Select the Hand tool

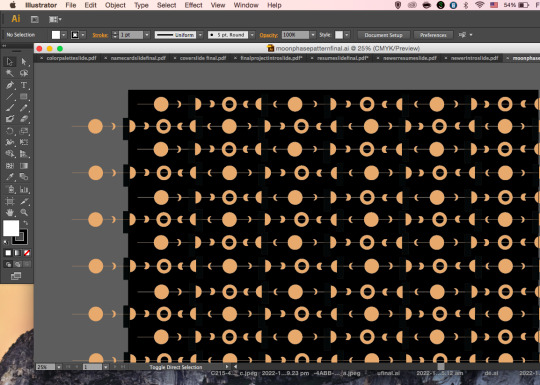pos(10,212)
